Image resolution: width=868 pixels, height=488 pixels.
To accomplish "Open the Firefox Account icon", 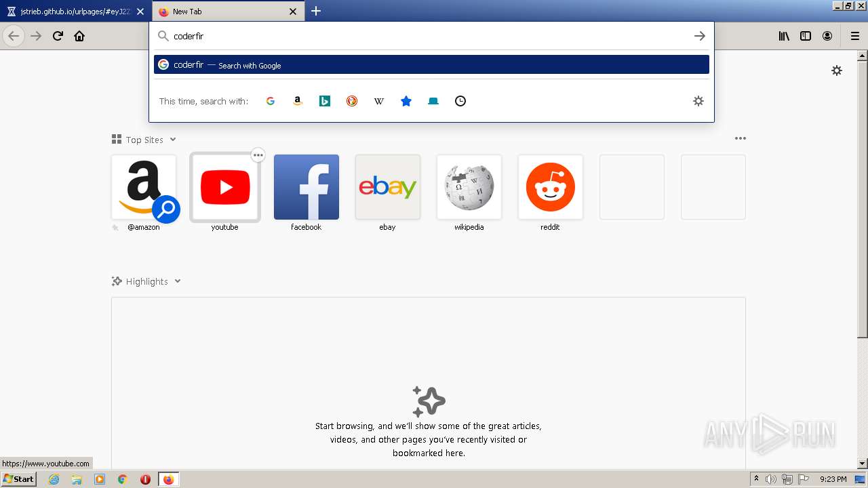I will pos(827,36).
